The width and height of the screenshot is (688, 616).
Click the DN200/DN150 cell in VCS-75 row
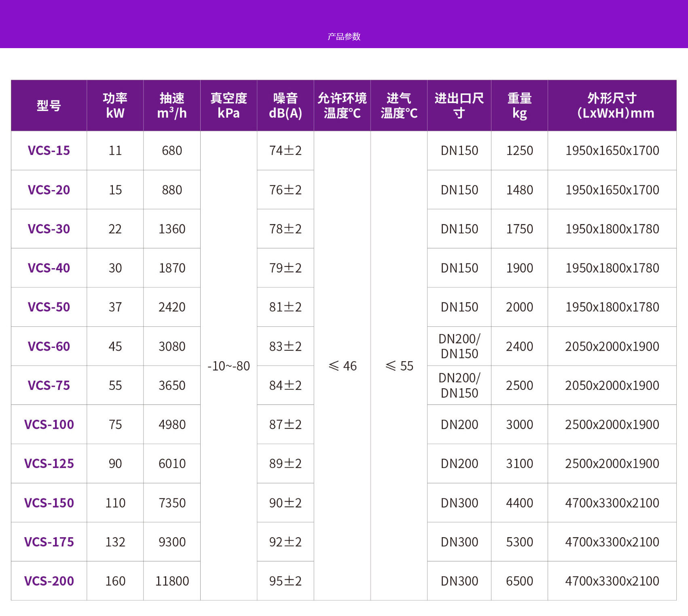pos(459,385)
